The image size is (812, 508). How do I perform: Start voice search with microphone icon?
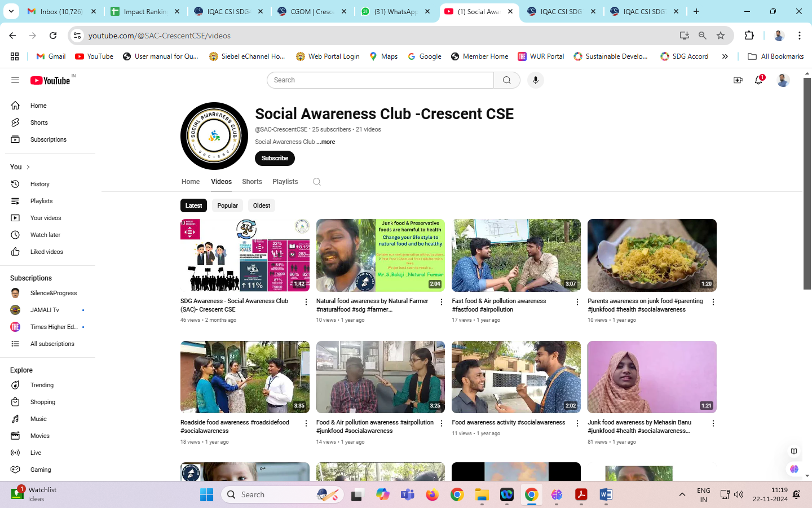click(x=535, y=80)
